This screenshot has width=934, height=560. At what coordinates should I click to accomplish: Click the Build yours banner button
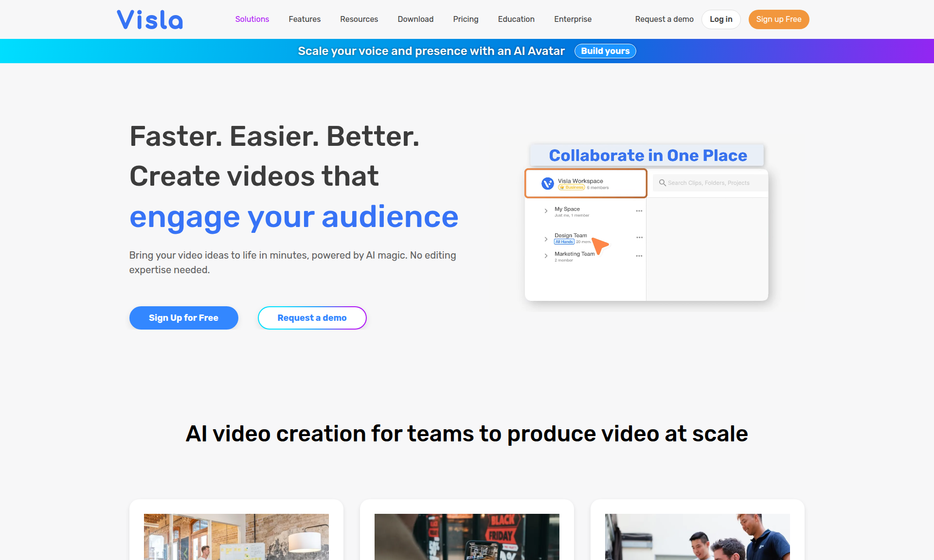pos(605,51)
